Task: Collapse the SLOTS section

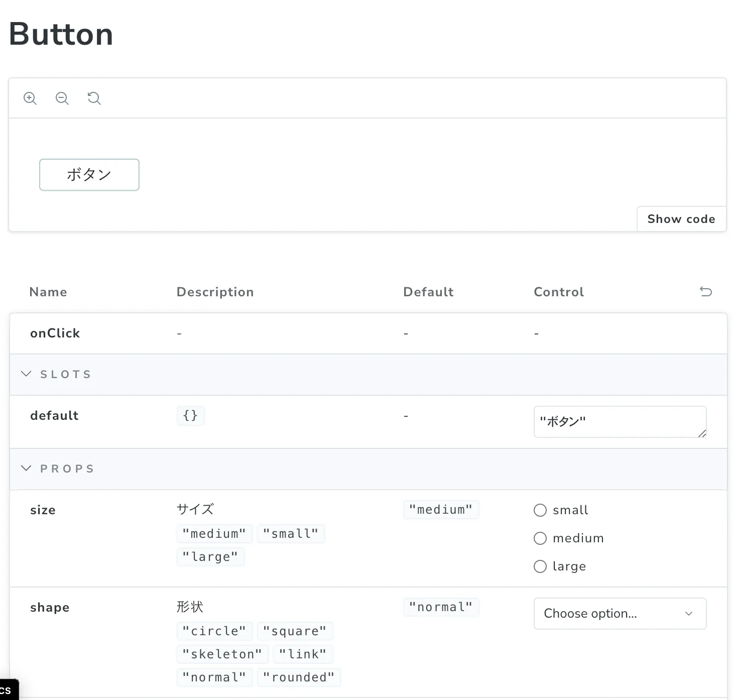Action: tap(27, 374)
